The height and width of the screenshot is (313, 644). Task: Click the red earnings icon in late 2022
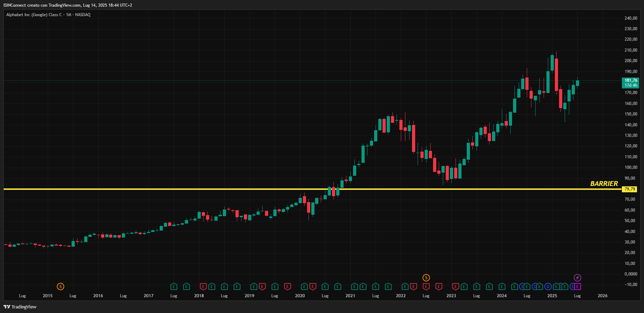coord(439,287)
